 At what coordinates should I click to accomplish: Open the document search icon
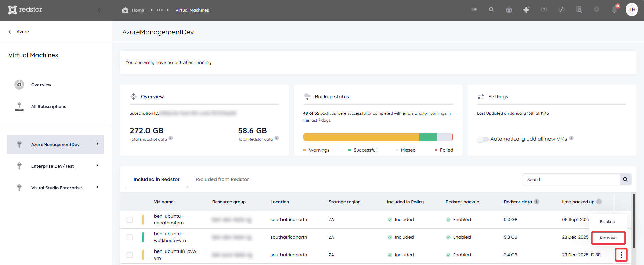[579, 10]
